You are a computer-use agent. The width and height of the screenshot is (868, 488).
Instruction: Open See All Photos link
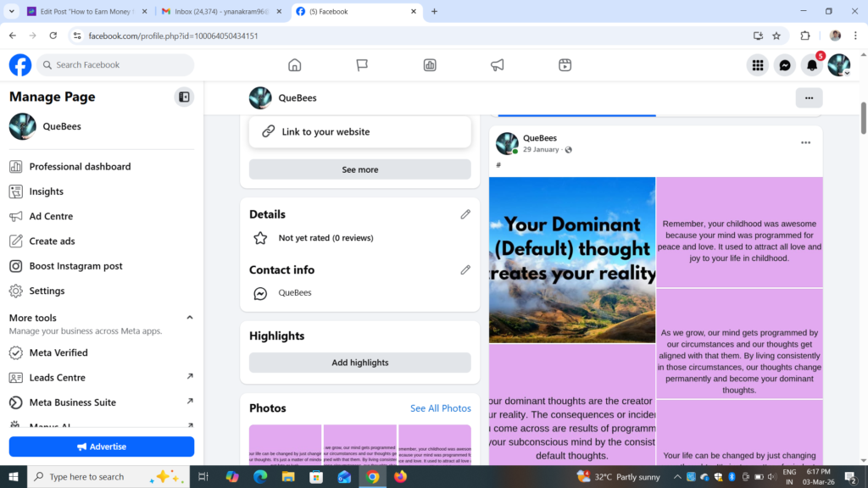(x=440, y=408)
